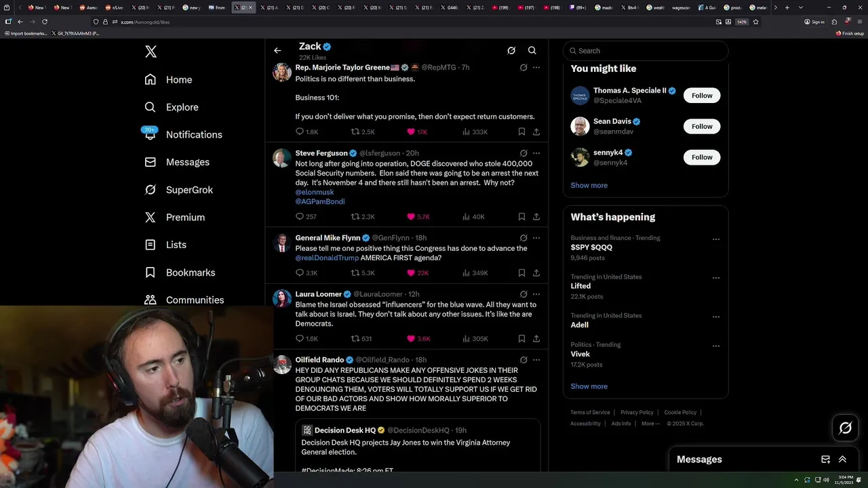Click Grok explain icon on Oilfield Rando's post

click(x=524, y=360)
